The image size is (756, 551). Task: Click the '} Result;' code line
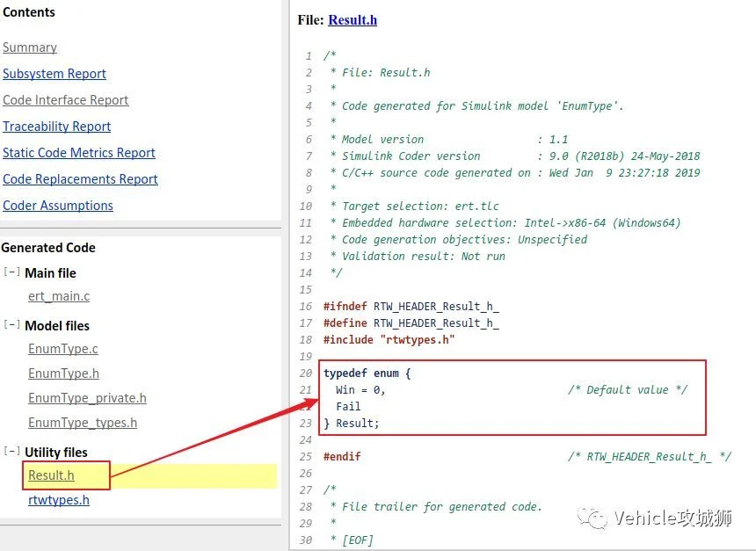click(x=352, y=424)
